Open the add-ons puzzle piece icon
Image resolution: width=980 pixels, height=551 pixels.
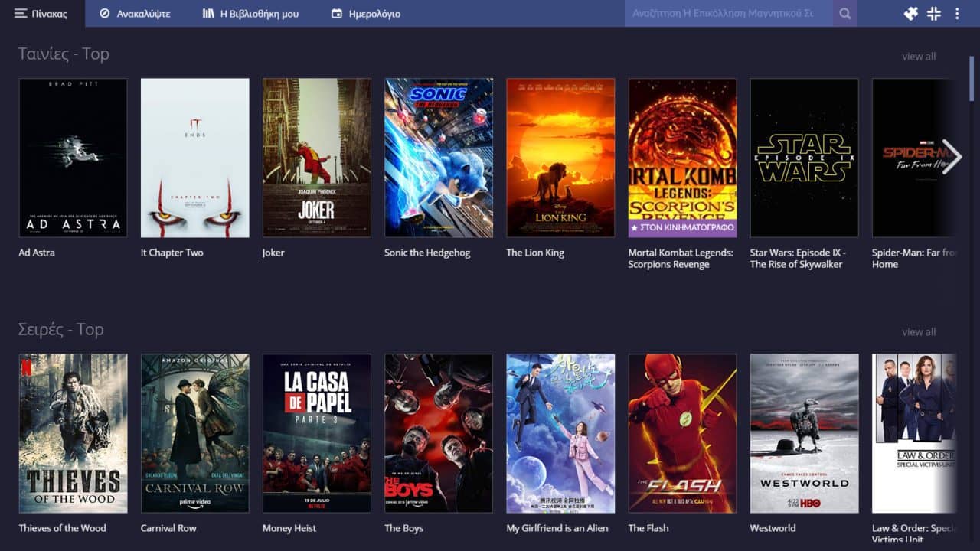(910, 14)
